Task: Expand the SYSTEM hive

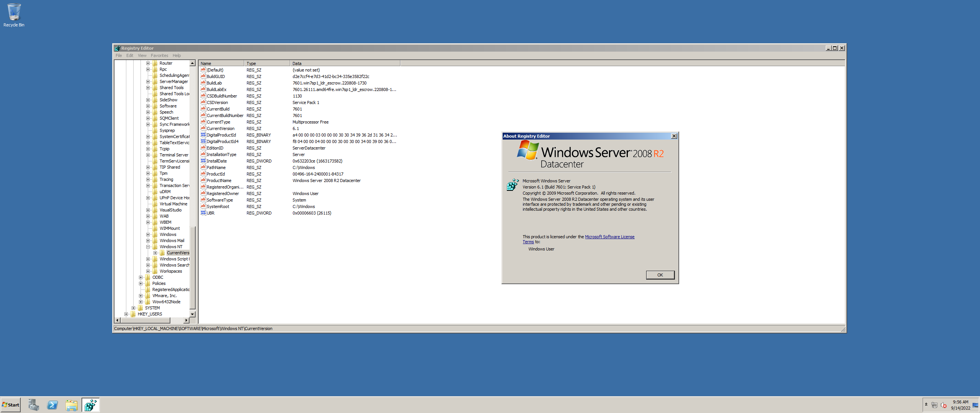Action: (133, 308)
